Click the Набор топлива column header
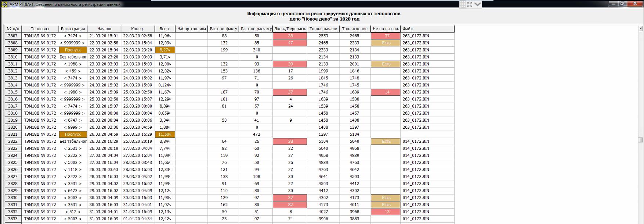 (191, 29)
